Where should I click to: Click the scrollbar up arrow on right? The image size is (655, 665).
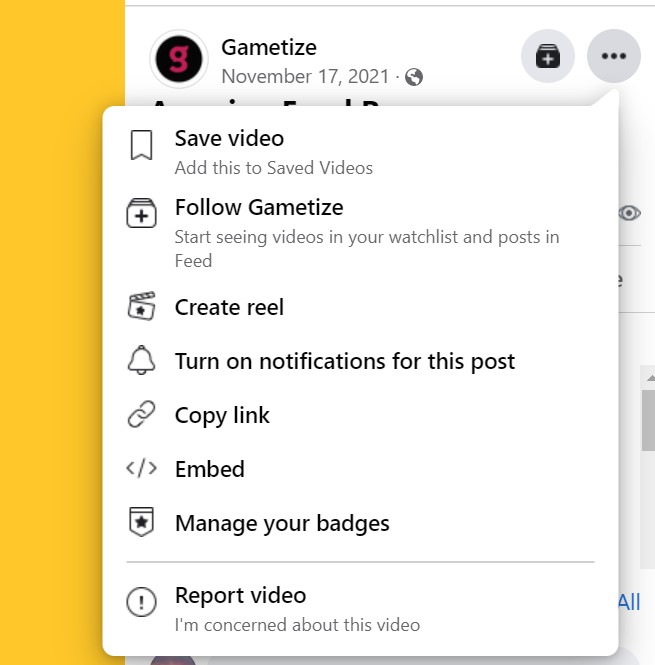pyautogui.click(x=650, y=377)
